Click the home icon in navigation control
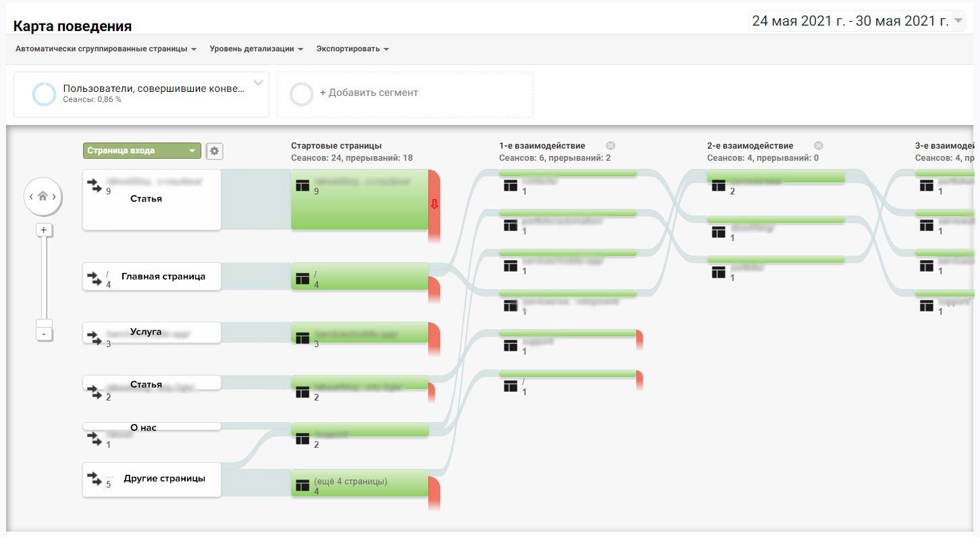 pos(43,197)
